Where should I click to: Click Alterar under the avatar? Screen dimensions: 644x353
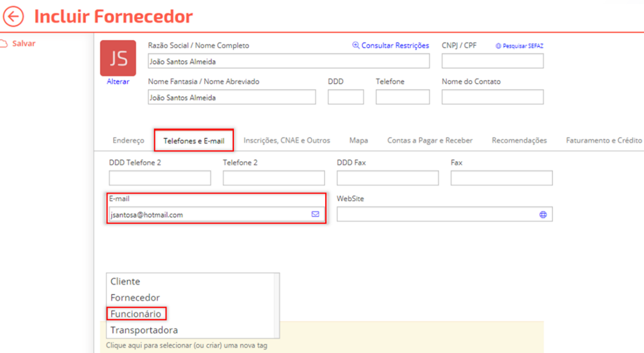pos(118,82)
